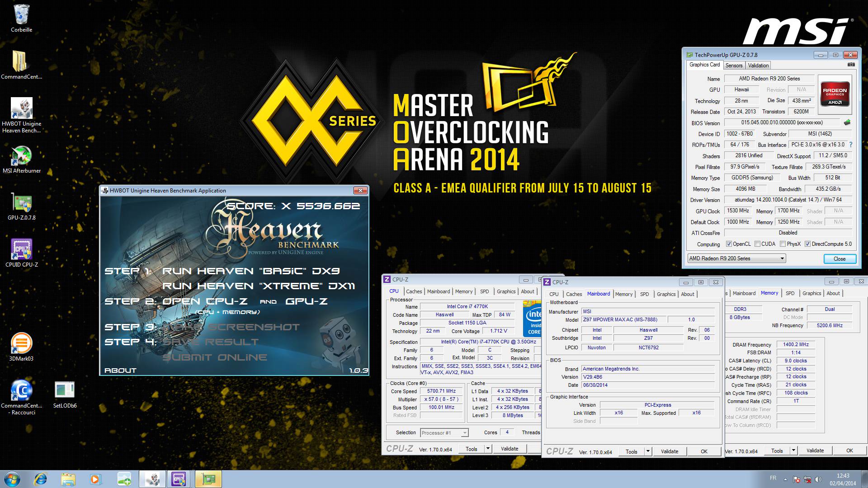The width and height of the screenshot is (868, 488).
Task: Open Windows Media Player from the taskbar
Action: tap(95, 479)
